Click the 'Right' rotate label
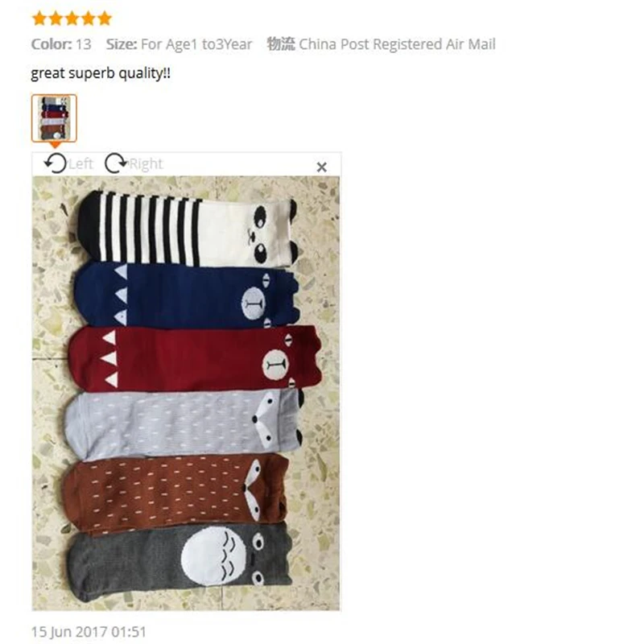The height and width of the screenshot is (644, 644). coord(146,164)
